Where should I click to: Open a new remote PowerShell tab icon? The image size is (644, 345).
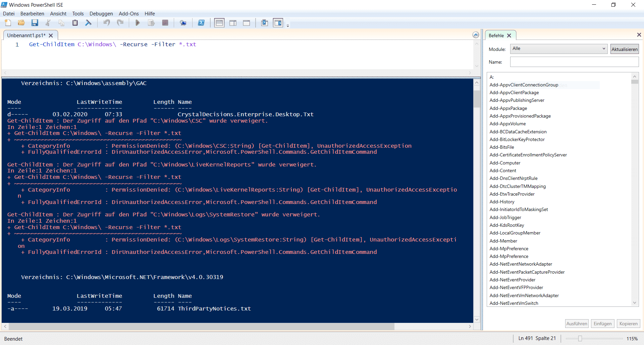coord(183,23)
